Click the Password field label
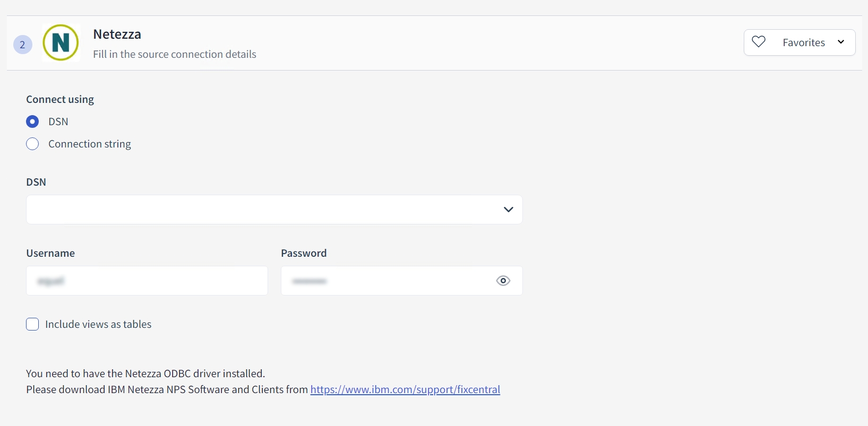The width and height of the screenshot is (868, 426). pos(304,253)
